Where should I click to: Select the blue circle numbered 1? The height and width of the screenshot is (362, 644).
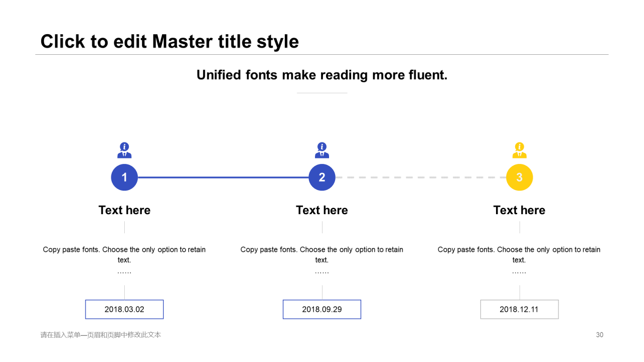click(x=124, y=177)
